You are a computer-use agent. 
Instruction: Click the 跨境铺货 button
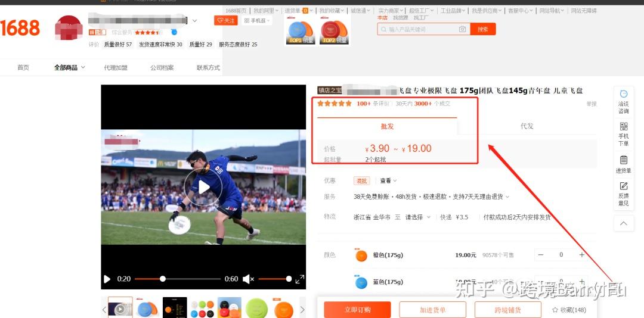pyautogui.click(x=507, y=310)
